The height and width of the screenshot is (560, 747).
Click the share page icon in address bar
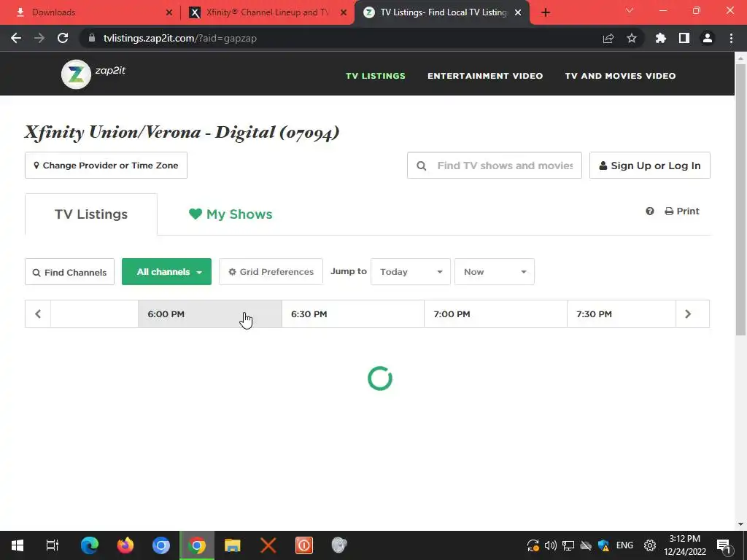pyautogui.click(x=608, y=38)
